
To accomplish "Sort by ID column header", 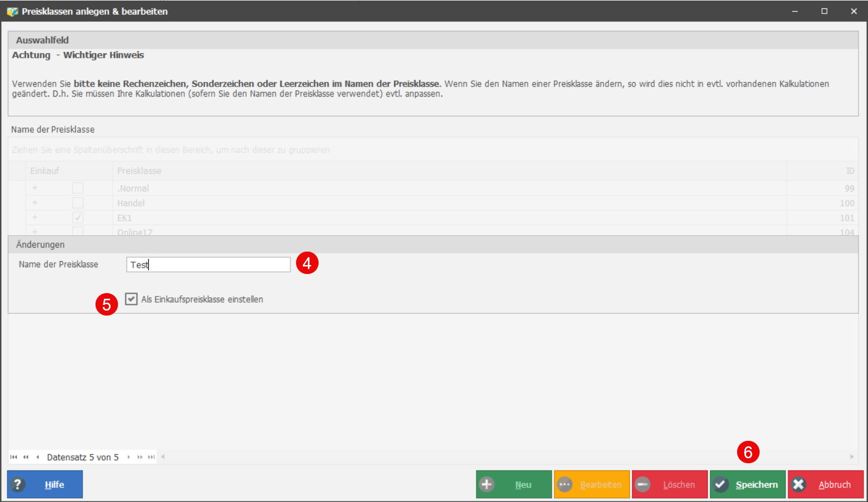I will point(822,171).
